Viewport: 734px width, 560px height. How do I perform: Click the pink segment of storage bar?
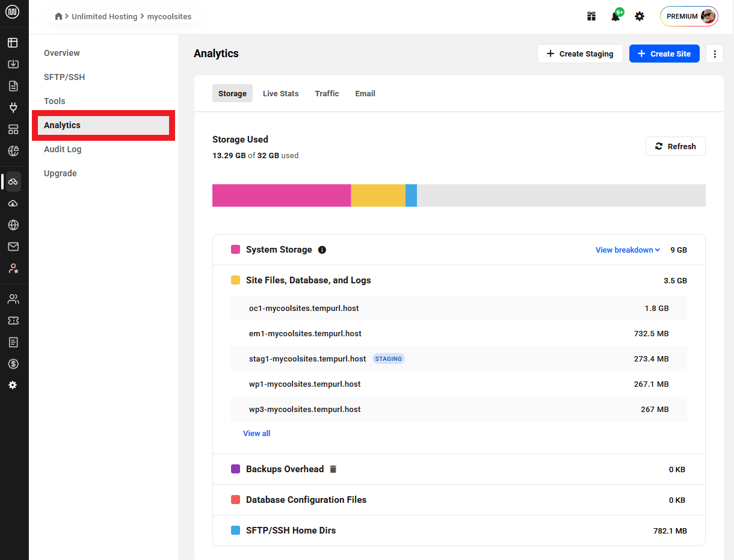click(x=282, y=195)
